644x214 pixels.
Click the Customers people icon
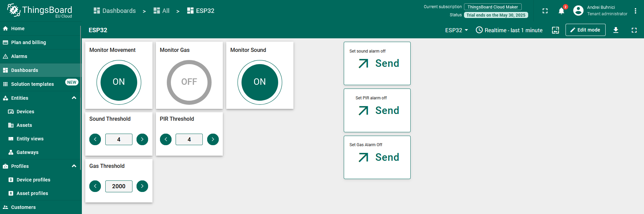5,207
